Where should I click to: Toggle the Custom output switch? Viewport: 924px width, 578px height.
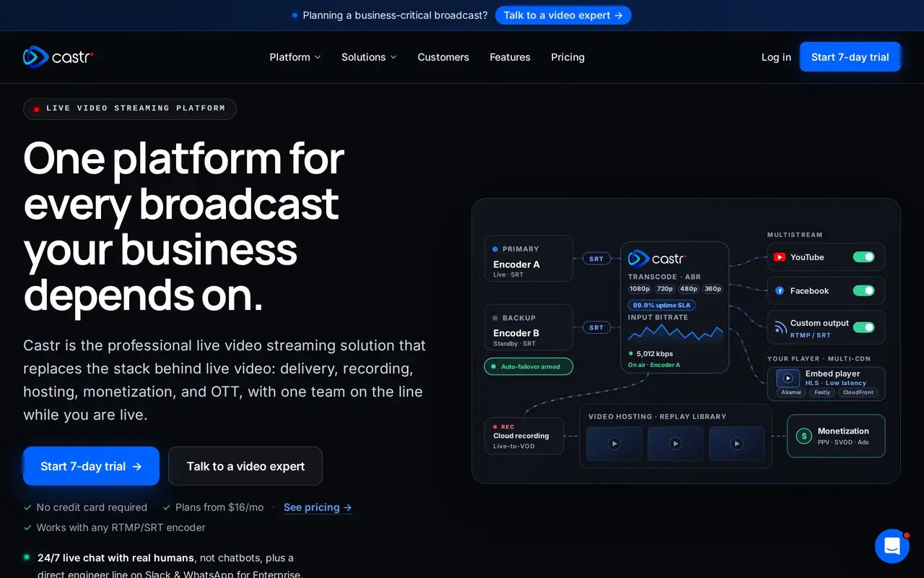pyautogui.click(x=863, y=327)
